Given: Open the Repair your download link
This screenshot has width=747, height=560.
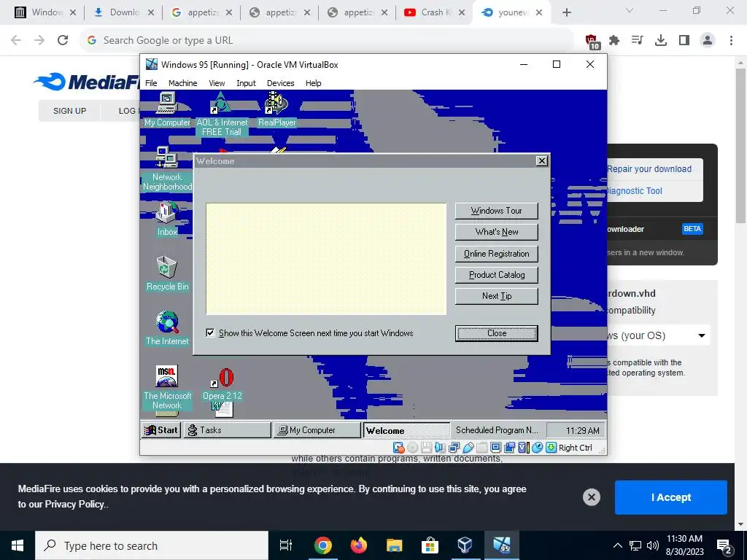Looking at the screenshot, I should point(649,169).
